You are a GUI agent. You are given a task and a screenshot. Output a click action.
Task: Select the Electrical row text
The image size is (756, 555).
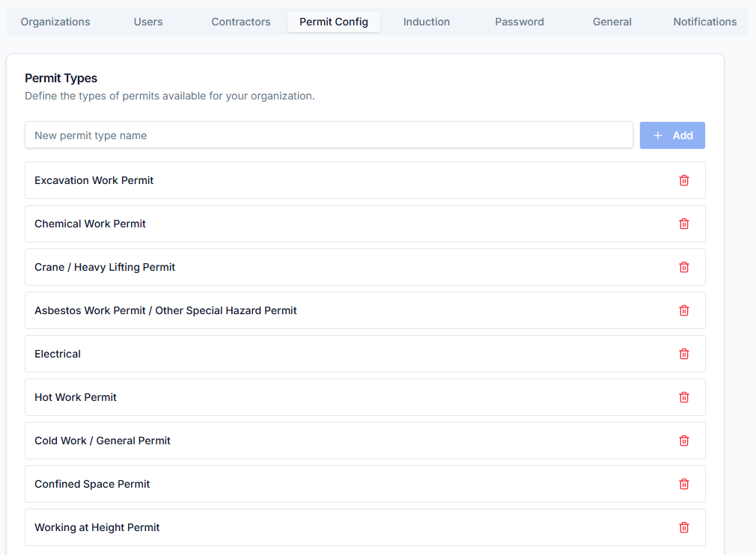click(x=58, y=354)
